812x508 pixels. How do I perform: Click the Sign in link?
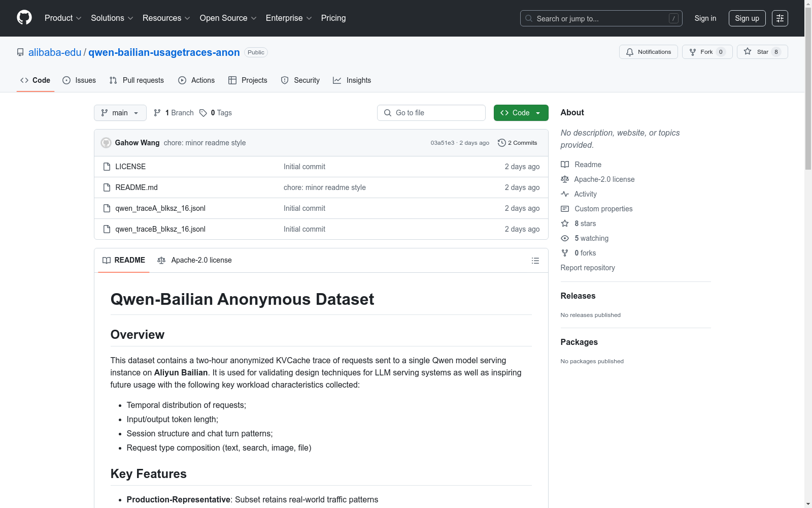[x=705, y=18]
